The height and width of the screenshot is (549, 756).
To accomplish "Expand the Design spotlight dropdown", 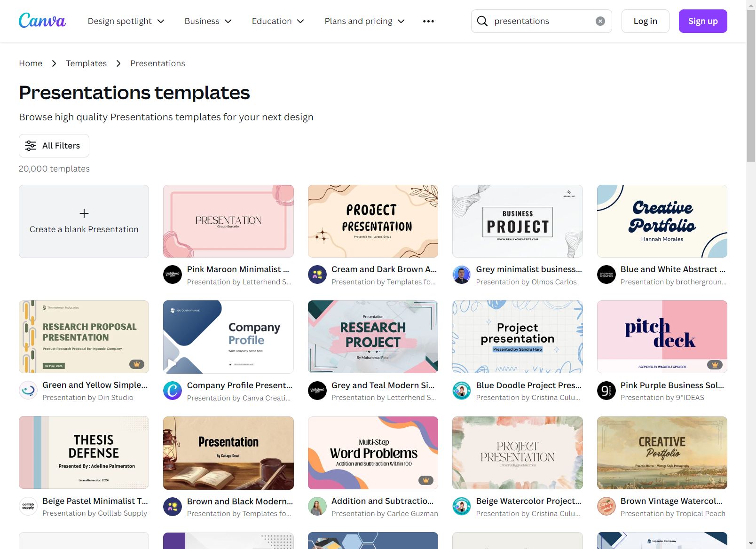I will pos(126,21).
